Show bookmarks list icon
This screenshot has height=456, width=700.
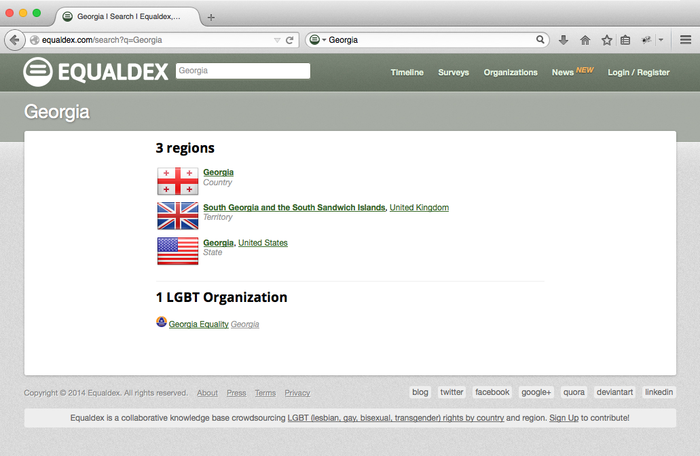[x=625, y=40]
